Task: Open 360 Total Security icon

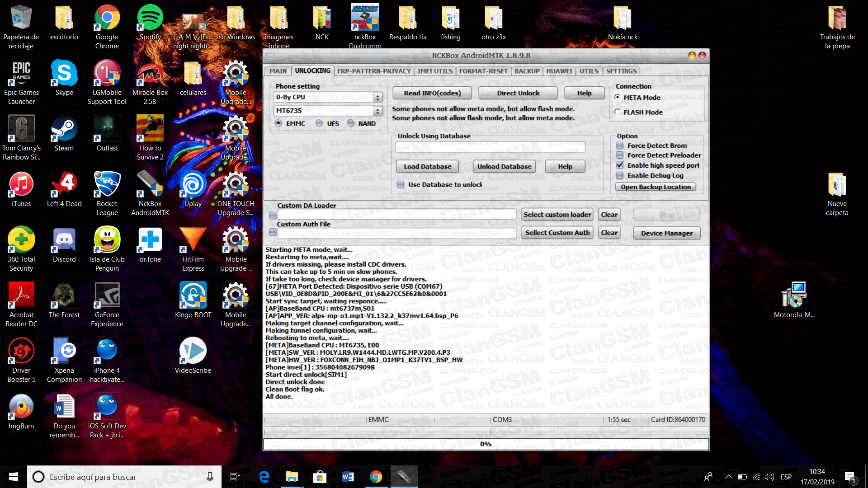Action: [21, 249]
